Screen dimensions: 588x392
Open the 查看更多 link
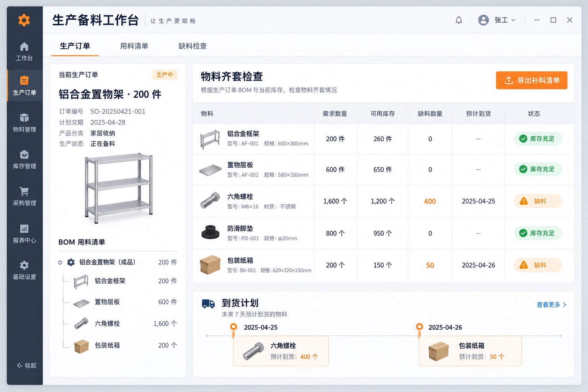[x=551, y=305]
